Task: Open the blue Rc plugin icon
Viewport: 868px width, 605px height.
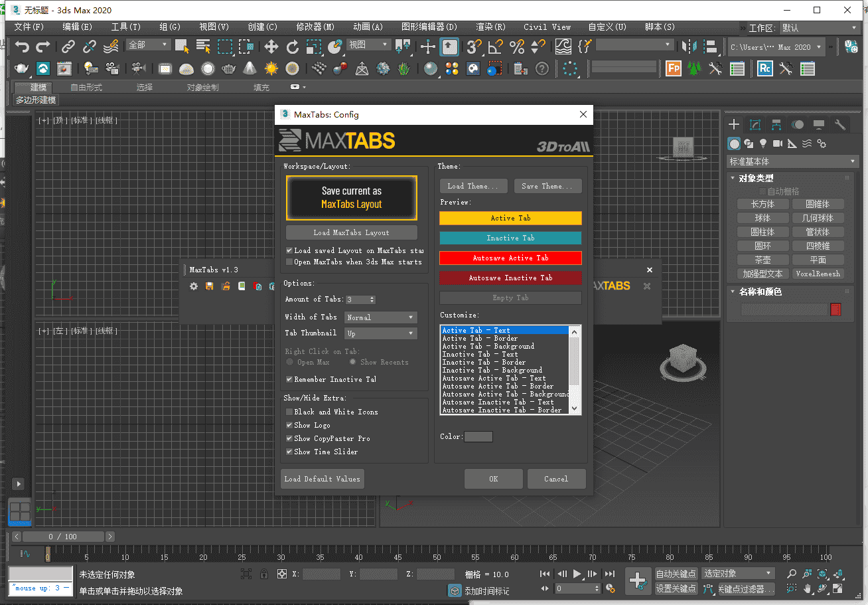Action: (765, 68)
